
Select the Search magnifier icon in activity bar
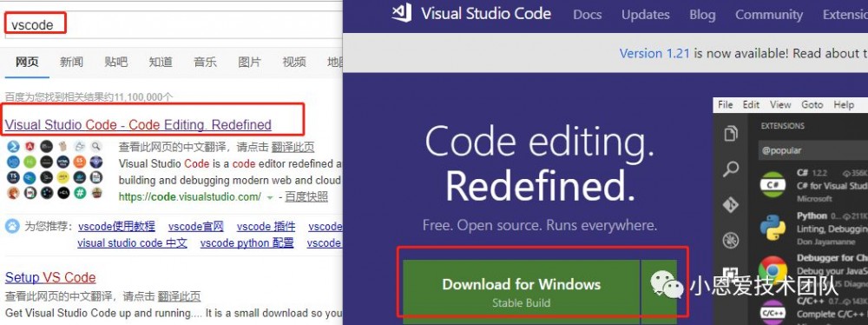tap(731, 169)
